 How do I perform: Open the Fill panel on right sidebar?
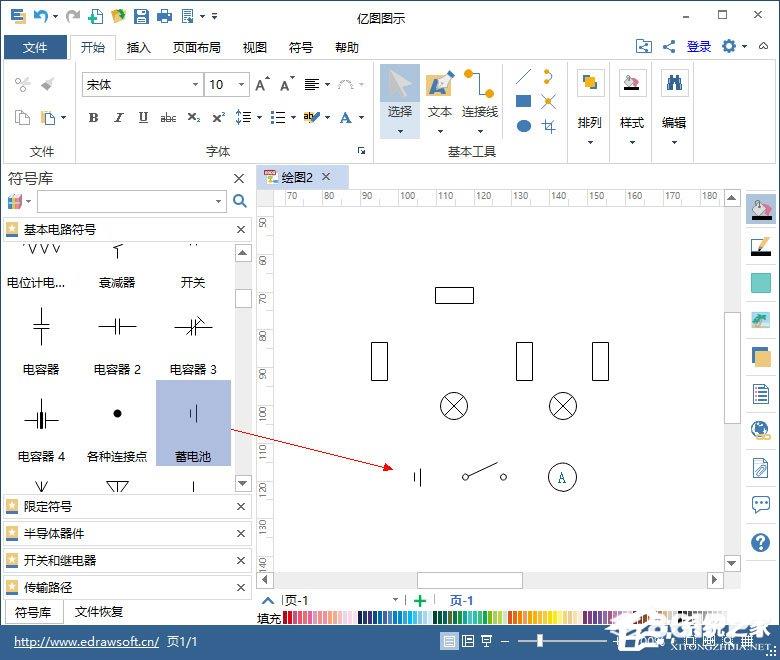tap(761, 209)
